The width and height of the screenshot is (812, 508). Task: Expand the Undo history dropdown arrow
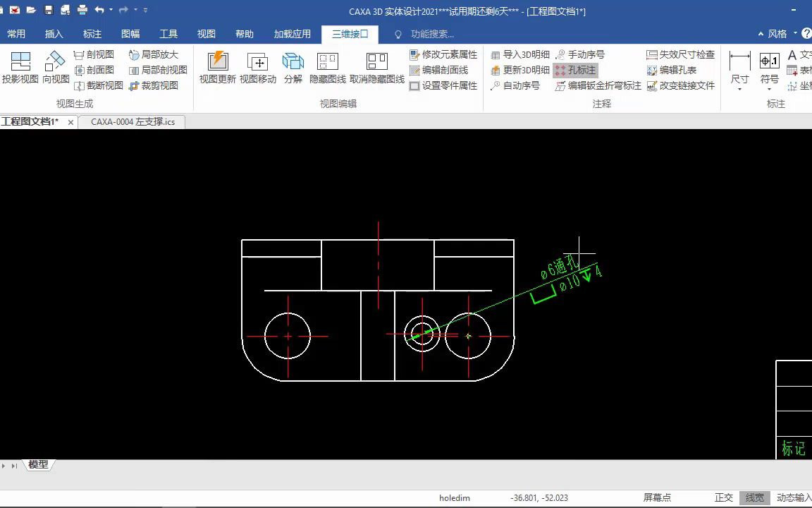coord(111,9)
